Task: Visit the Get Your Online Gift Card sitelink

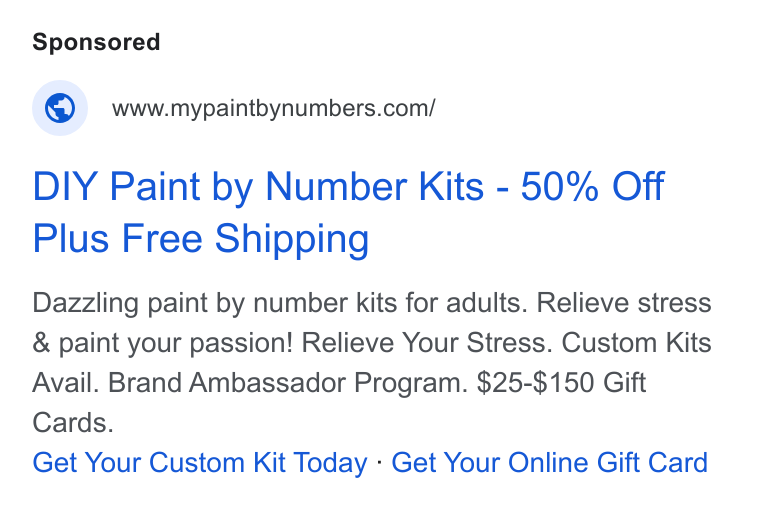Action: [550, 462]
